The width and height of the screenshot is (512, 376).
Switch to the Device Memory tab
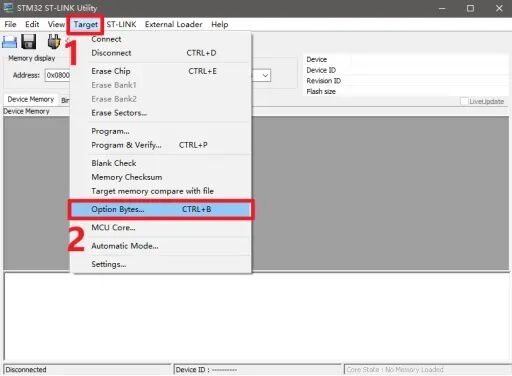click(31, 99)
